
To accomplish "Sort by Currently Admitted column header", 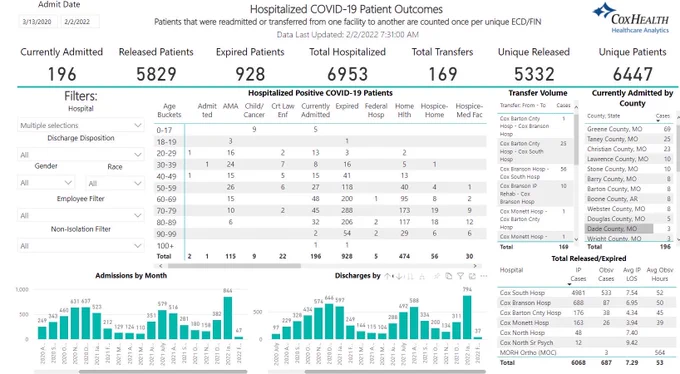I will pos(315,110).
